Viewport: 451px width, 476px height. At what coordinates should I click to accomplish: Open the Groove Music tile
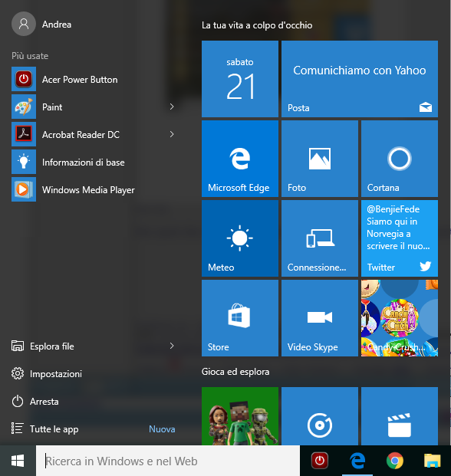[x=320, y=416]
